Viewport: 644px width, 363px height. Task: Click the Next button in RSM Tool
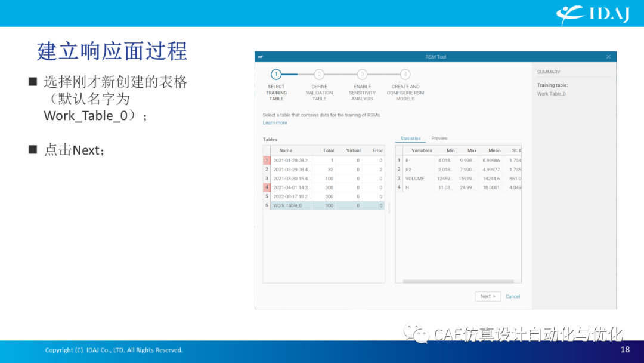click(488, 296)
